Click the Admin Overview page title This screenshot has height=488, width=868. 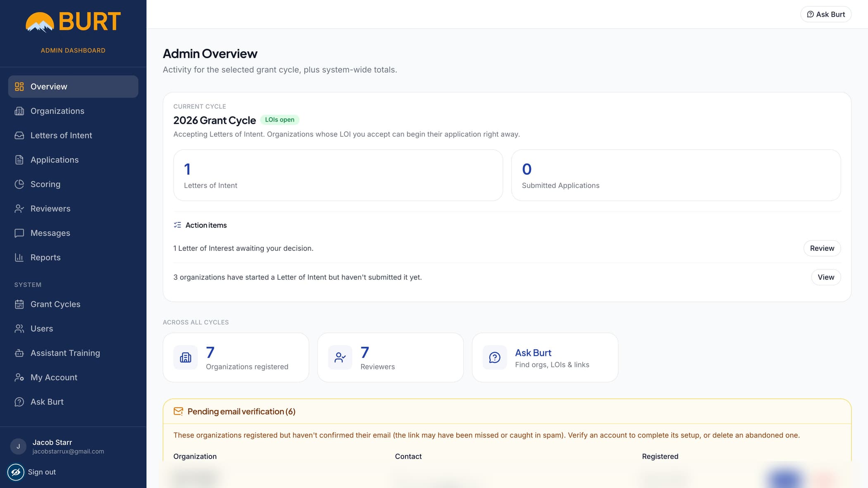(x=210, y=53)
